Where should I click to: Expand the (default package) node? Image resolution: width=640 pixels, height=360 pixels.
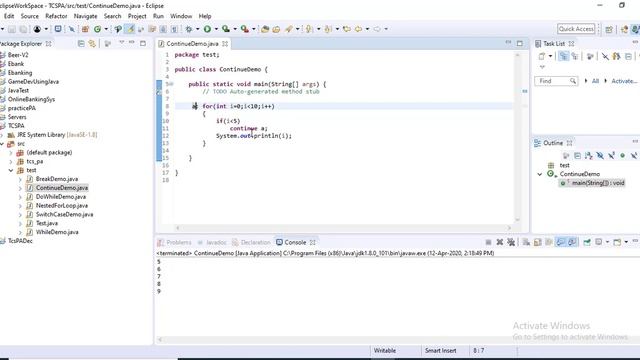coord(11,153)
